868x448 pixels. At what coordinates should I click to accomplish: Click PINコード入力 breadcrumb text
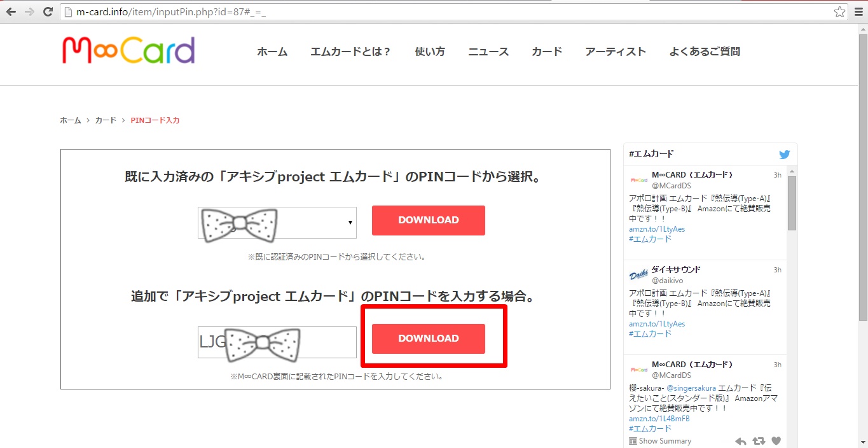pyautogui.click(x=155, y=120)
